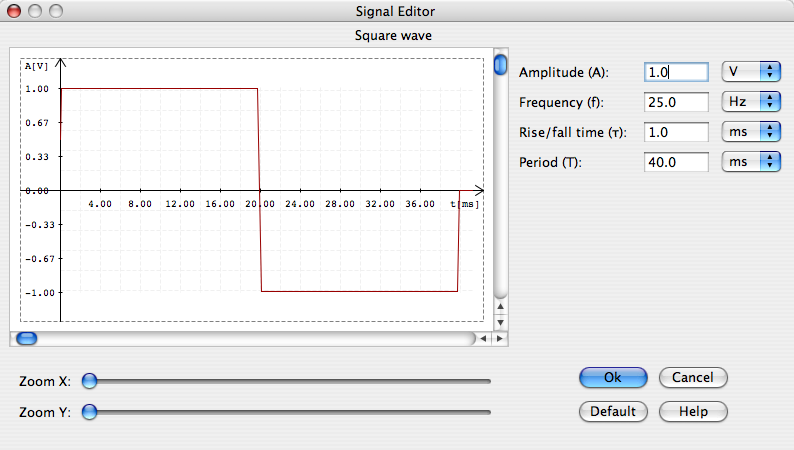Click the vertical scrollbar's up arrow
794x450 pixels.
click(x=501, y=307)
